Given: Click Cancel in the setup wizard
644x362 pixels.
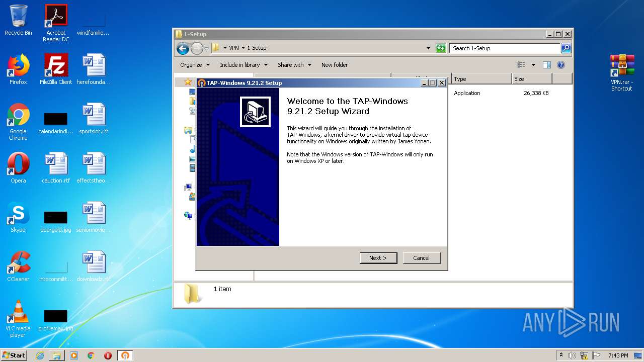Looking at the screenshot, I should (x=422, y=258).
